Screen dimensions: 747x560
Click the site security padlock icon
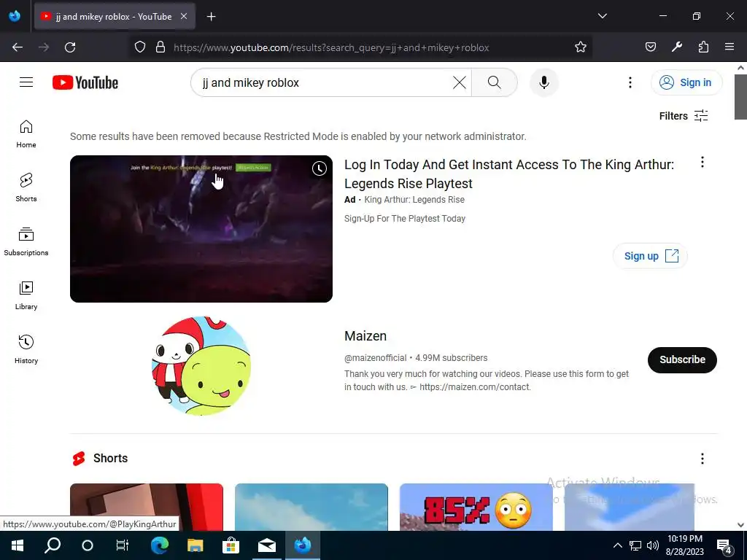tap(160, 47)
